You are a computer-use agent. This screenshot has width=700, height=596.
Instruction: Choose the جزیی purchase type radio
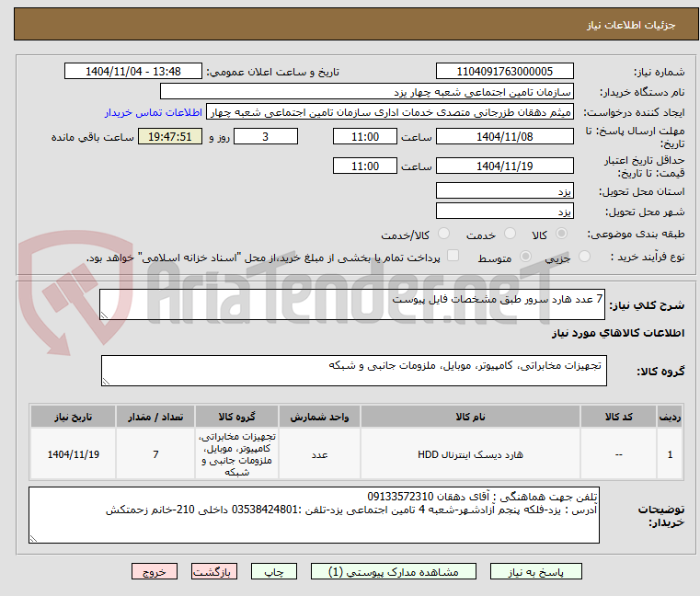pos(584,257)
